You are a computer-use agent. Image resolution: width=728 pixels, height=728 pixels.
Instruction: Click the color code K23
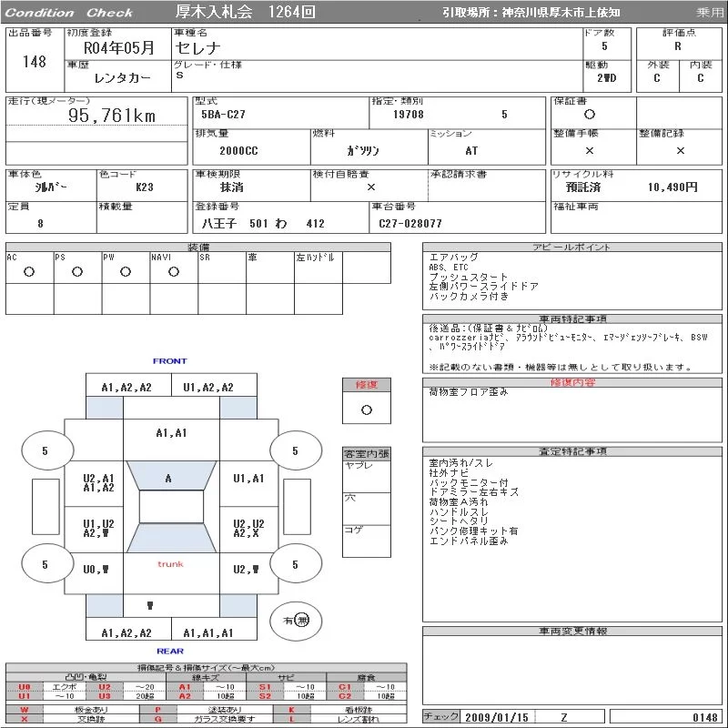click(x=145, y=187)
